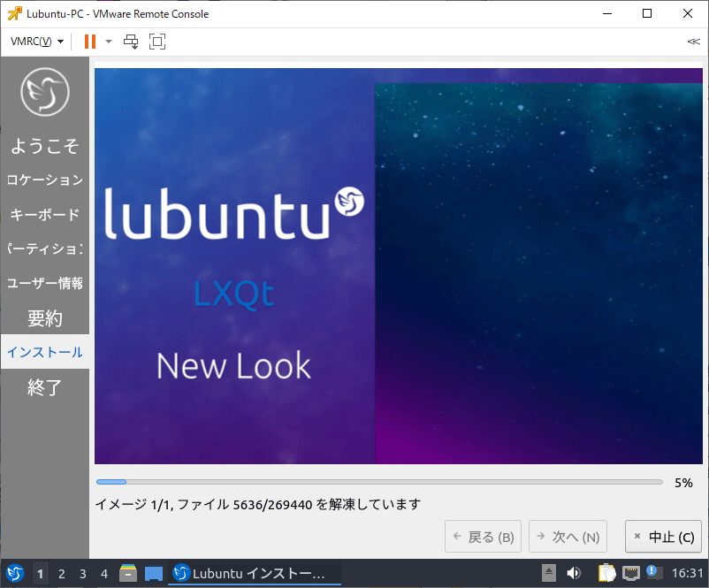Open the update notification tray icon
This screenshot has width=709, height=588.
click(654, 572)
